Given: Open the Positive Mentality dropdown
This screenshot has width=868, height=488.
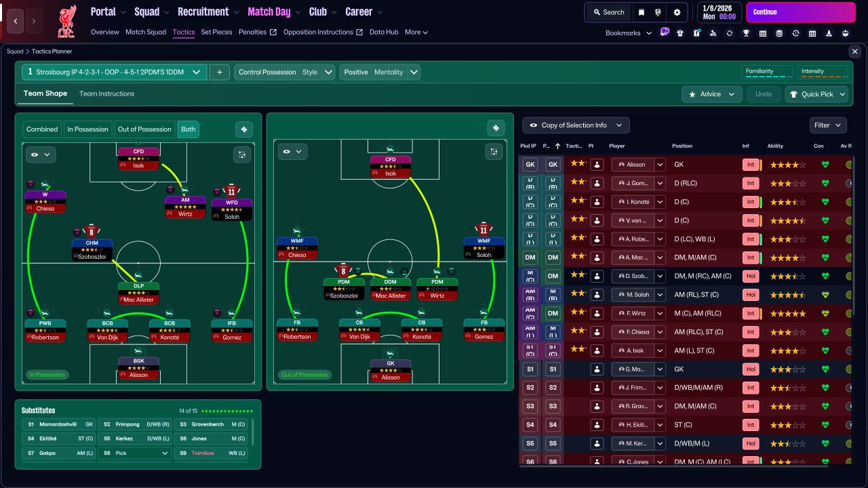Looking at the screenshot, I should (380, 72).
